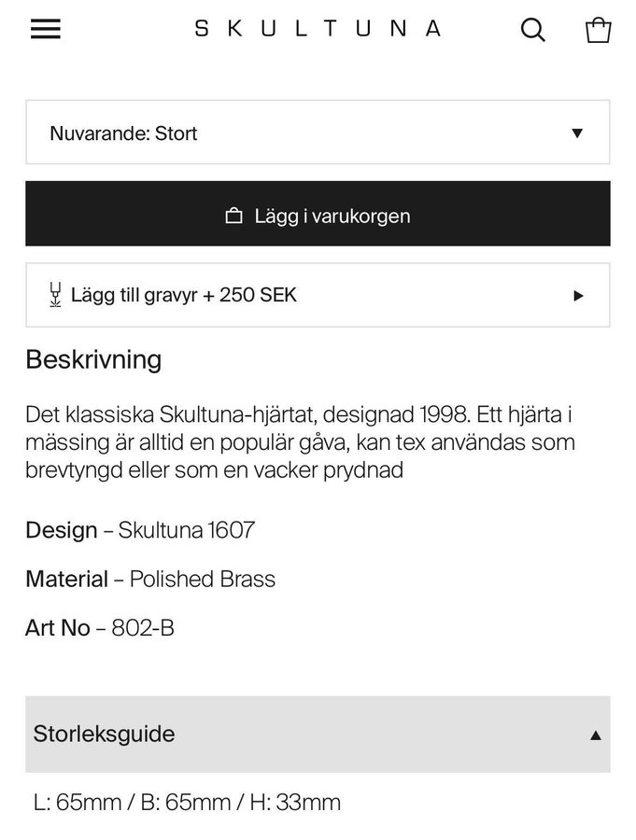Screen dimensions: 636x840
Task: Open search with the magnifier icon
Action: (x=532, y=30)
